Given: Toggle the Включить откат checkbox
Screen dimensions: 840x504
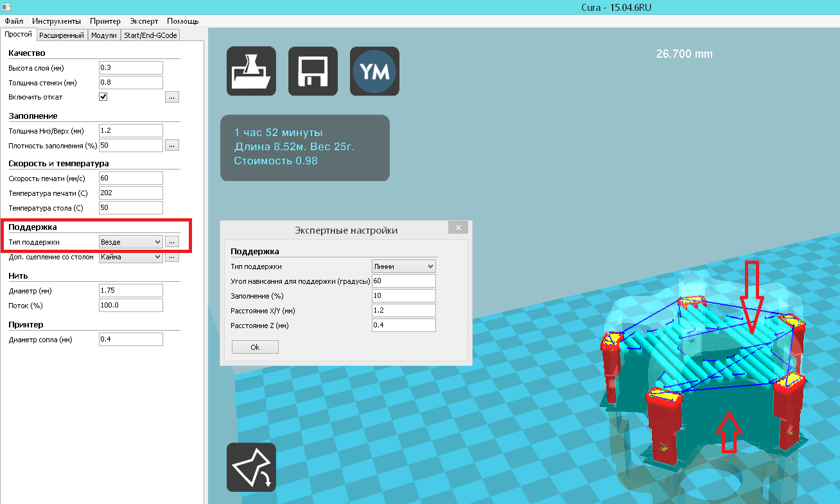Looking at the screenshot, I should point(103,97).
